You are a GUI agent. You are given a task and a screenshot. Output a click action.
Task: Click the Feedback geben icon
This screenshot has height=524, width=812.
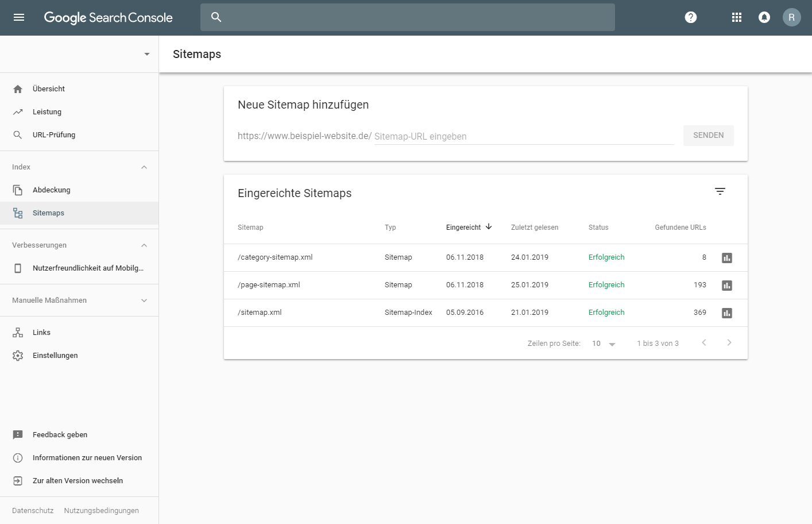[18, 435]
